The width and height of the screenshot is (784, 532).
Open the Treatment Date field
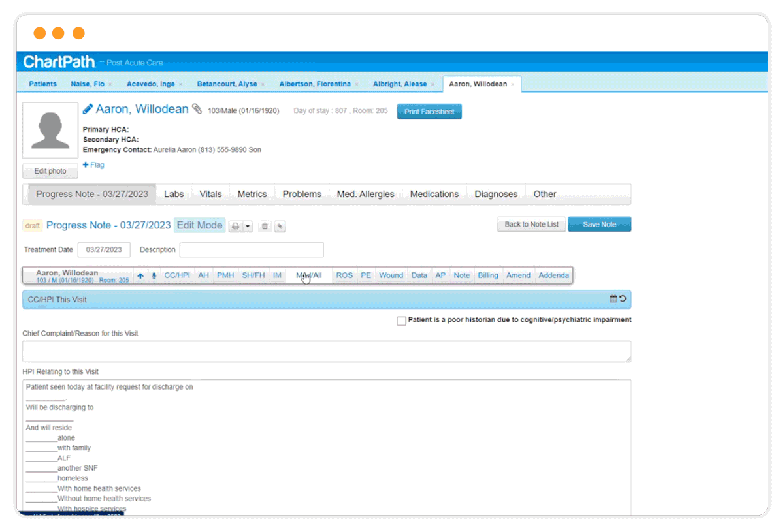pyautogui.click(x=104, y=249)
